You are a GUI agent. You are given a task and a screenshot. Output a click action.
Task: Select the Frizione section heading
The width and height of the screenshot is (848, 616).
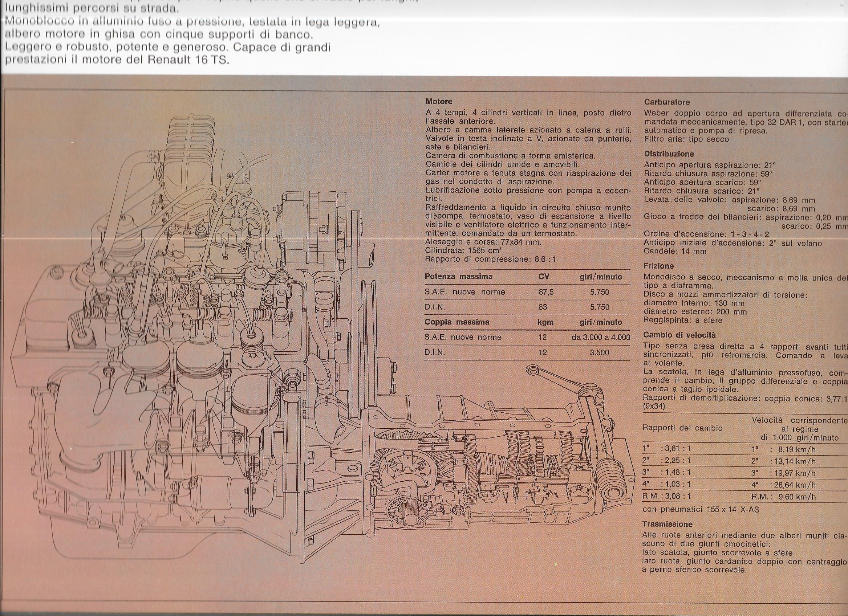[x=658, y=266]
